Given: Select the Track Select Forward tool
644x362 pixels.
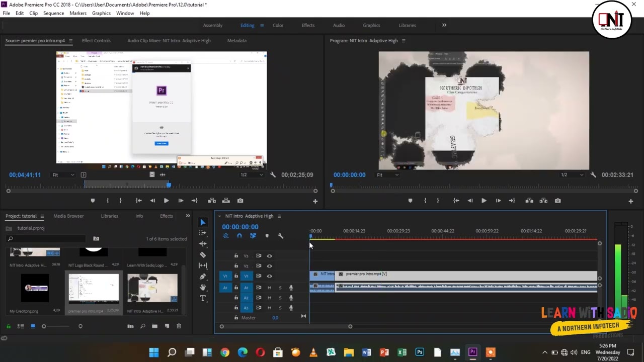Looking at the screenshot, I should 203,233.
